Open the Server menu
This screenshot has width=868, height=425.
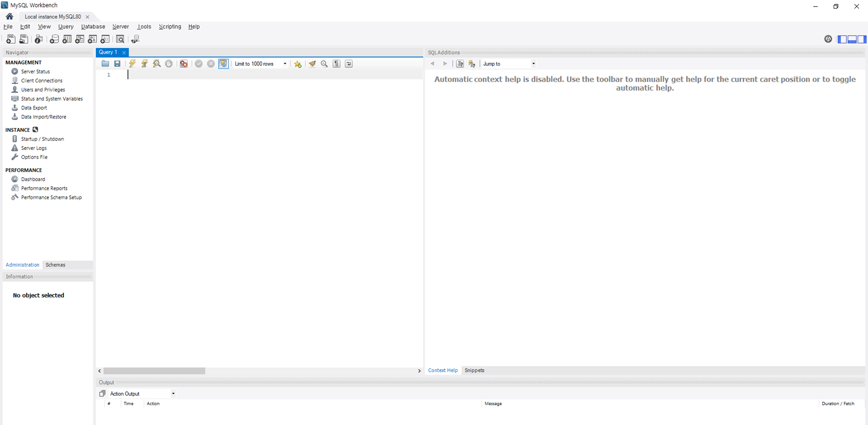pos(121,26)
